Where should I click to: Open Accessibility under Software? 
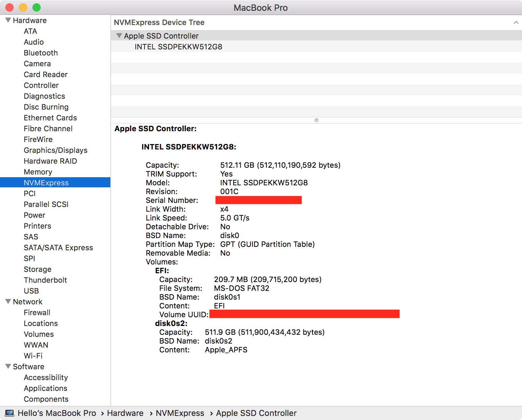46,377
